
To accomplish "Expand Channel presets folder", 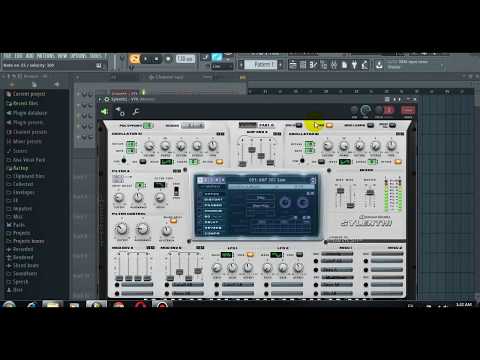I will point(27,132).
